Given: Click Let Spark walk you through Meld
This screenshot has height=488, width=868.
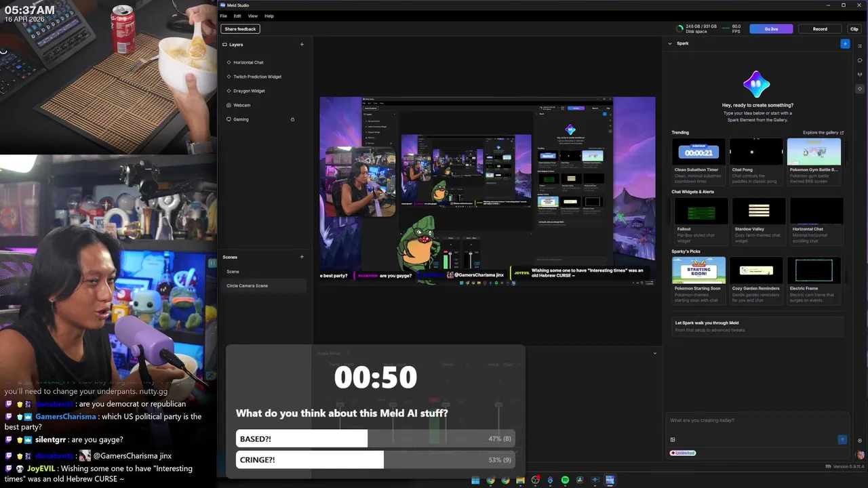Looking at the screenshot, I should coord(757,326).
